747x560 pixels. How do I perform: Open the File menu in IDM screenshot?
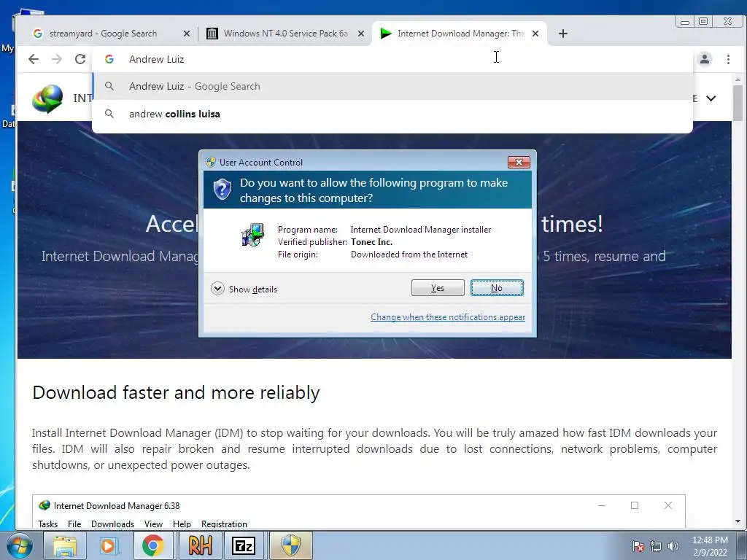(x=74, y=524)
